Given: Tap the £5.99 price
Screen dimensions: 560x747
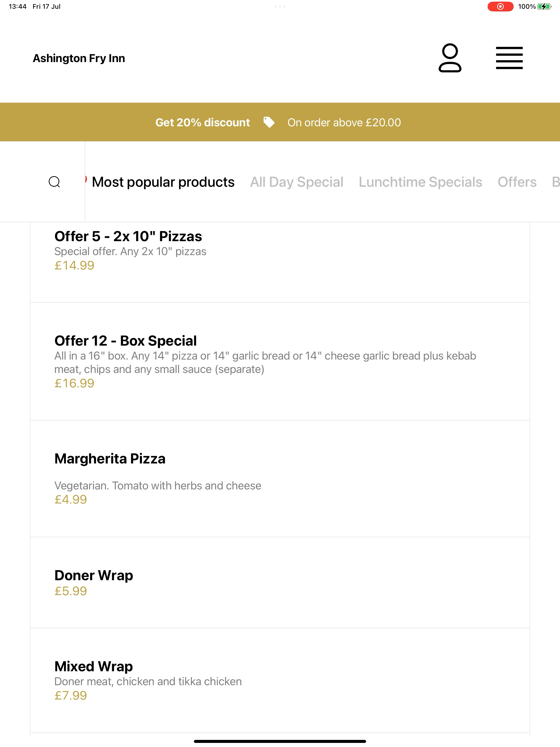Looking at the screenshot, I should click(x=71, y=591).
